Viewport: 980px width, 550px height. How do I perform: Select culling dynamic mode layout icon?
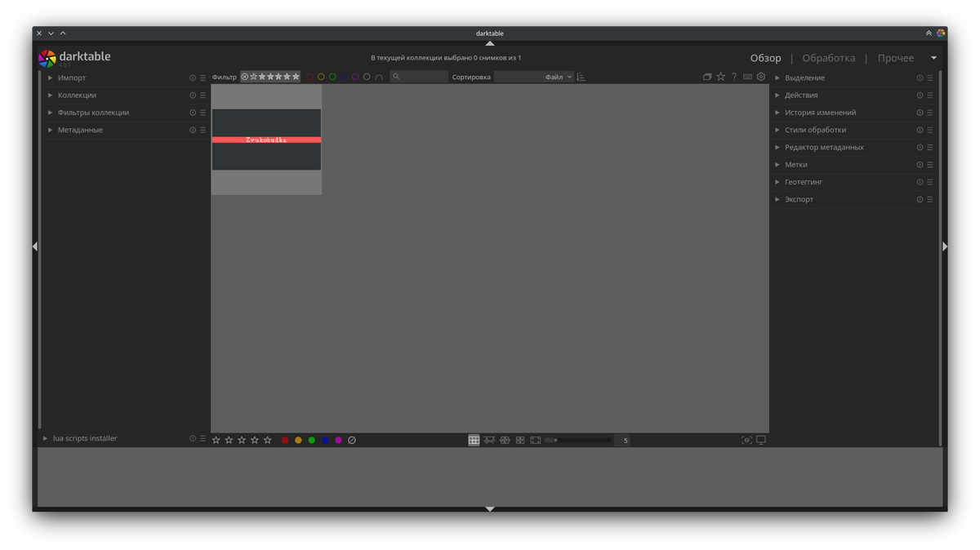point(520,440)
